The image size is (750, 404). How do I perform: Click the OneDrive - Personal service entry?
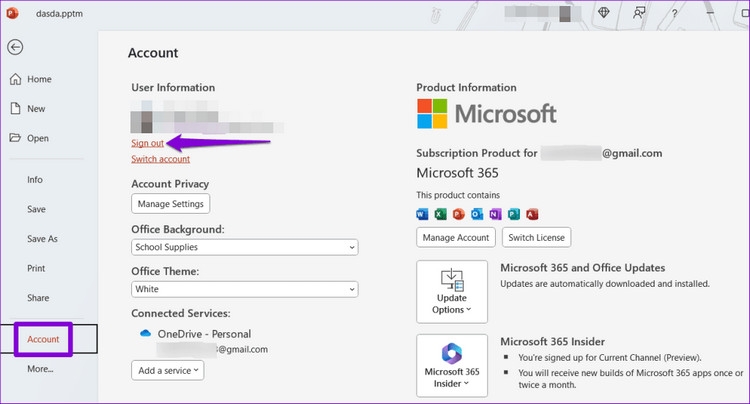pyautogui.click(x=204, y=334)
